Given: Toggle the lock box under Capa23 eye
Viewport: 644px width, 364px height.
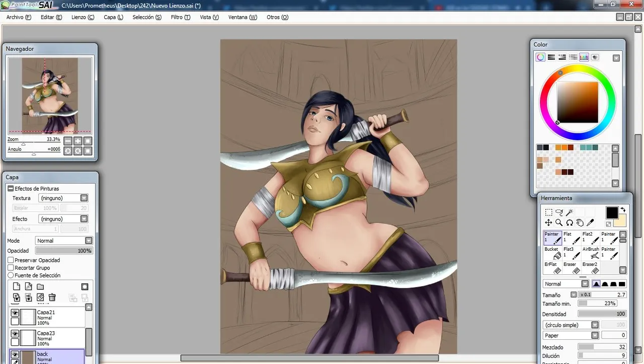Looking at the screenshot, I should pyautogui.click(x=15, y=342).
